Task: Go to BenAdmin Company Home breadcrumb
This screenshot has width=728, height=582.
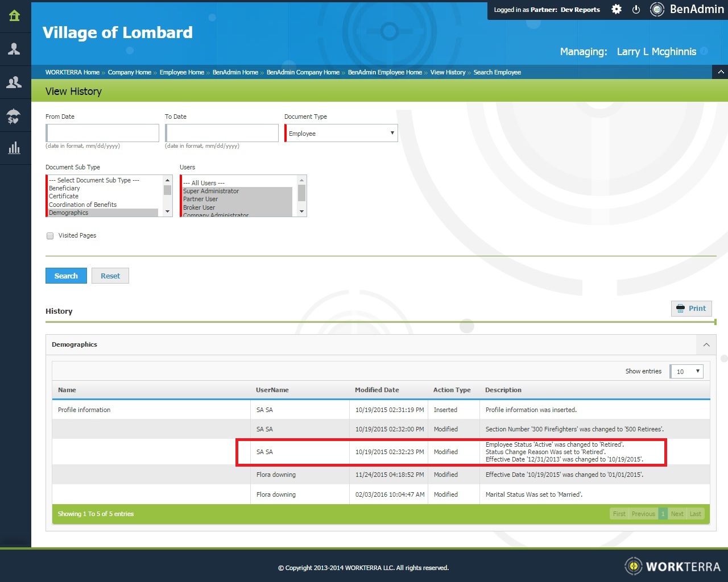Action: (x=303, y=72)
